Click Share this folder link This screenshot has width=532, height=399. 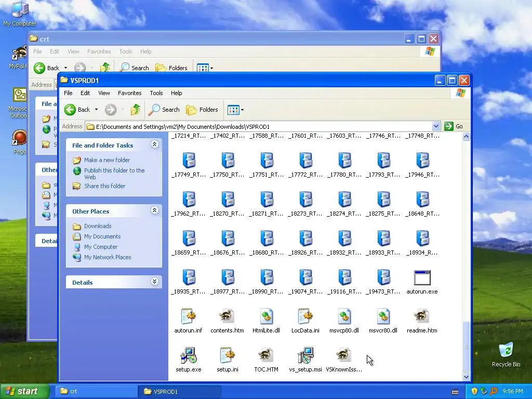pyautogui.click(x=104, y=186)
